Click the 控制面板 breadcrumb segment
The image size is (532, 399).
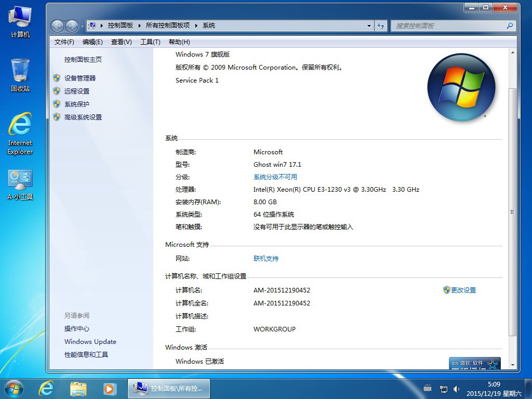click(x=121, y=25)
